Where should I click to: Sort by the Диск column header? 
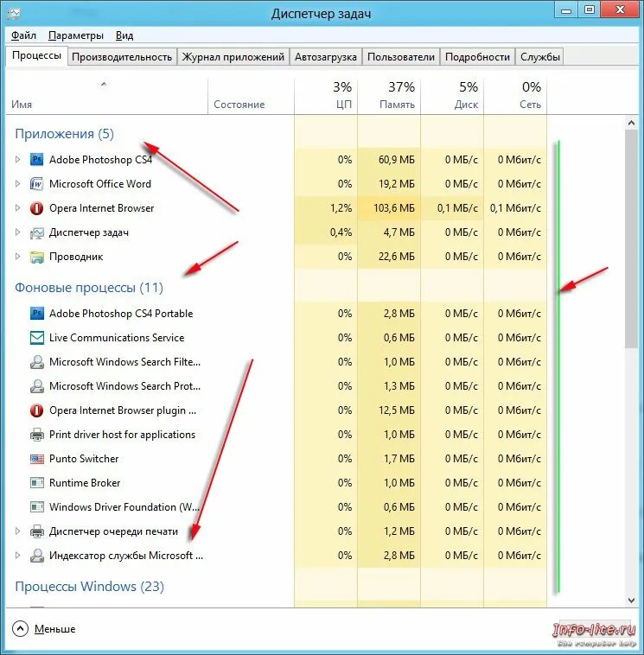pyautogui.click(x=452, y=97)
